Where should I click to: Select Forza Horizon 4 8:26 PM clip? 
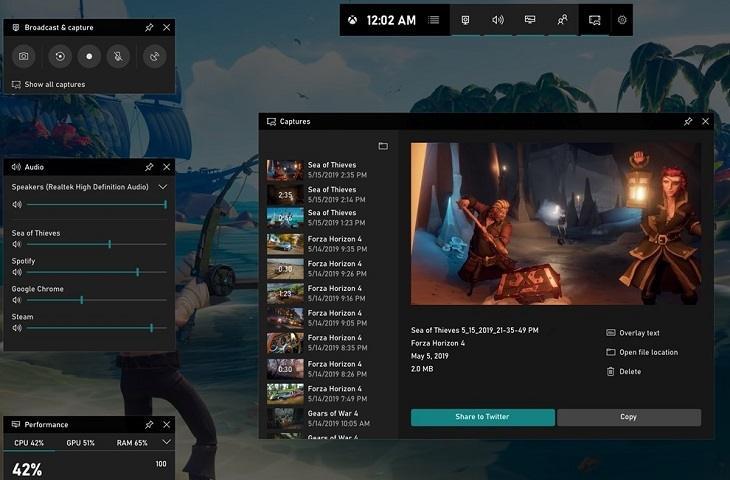tap(327, 368)
